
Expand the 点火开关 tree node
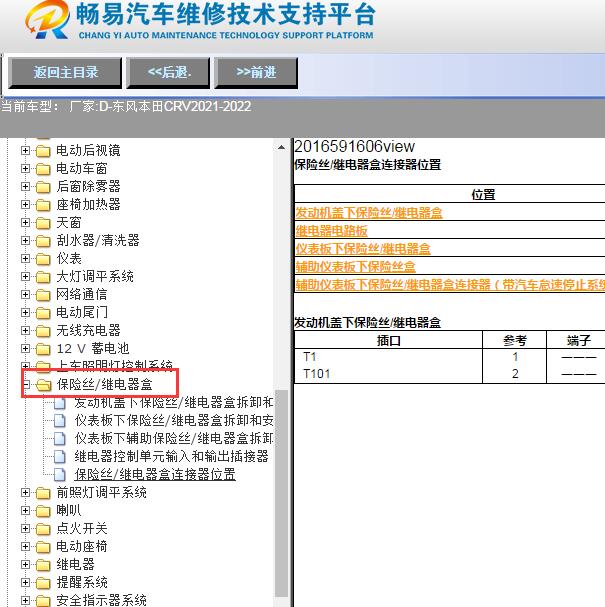point(25,528)
